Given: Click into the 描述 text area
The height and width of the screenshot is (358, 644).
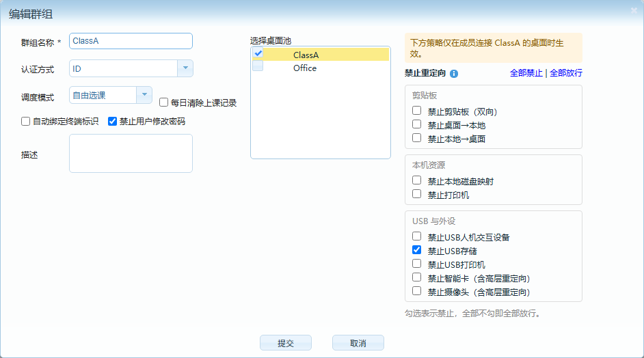Looking at the screenshot, I should click(131, 153).
